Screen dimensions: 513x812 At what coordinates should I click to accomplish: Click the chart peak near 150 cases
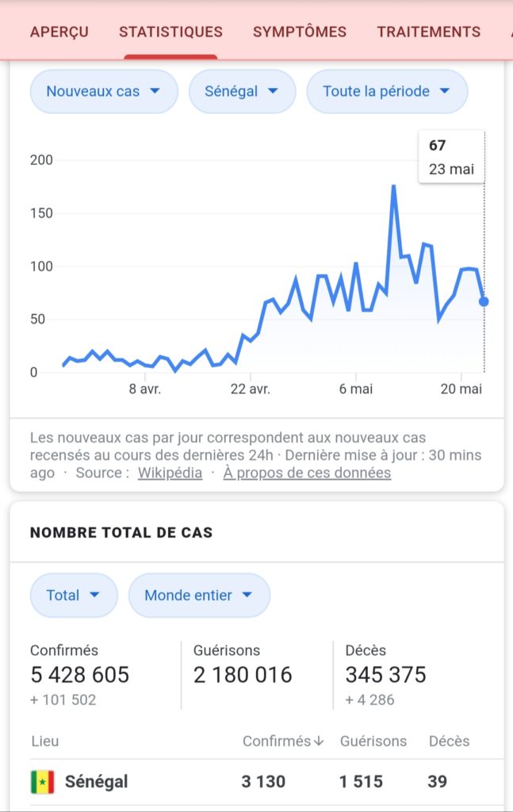click(x=393, y=186)
